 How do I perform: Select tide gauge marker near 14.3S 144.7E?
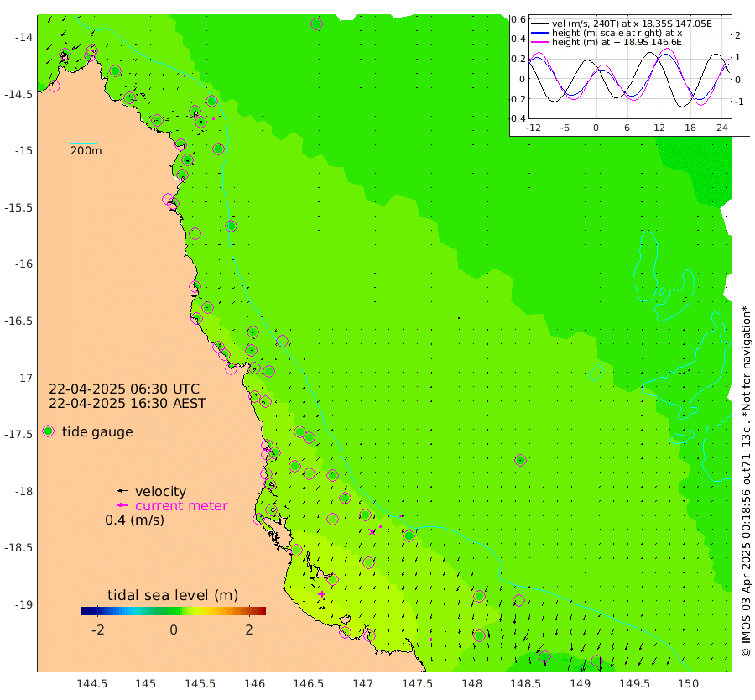115,71
